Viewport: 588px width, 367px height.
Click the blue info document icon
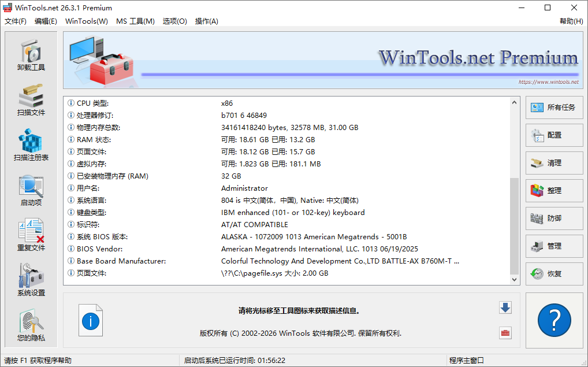pos(91,320)
